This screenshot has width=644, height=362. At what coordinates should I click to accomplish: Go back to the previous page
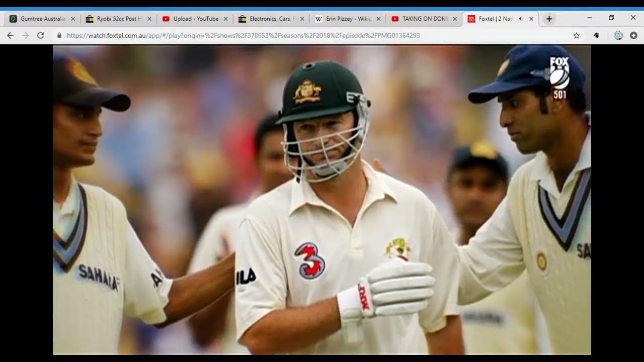click(x=11, y=35)
